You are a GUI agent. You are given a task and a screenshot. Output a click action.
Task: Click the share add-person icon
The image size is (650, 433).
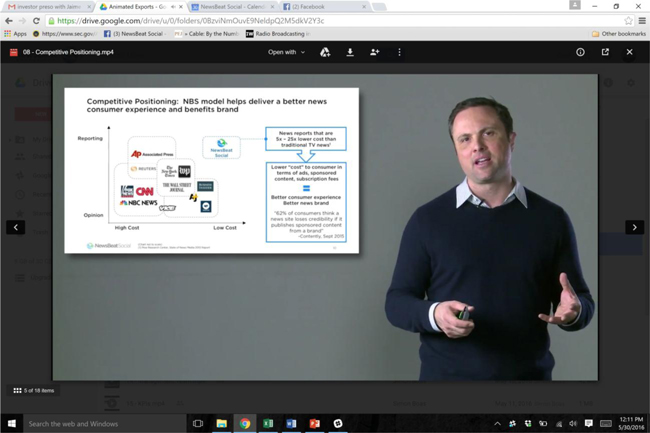375,52
